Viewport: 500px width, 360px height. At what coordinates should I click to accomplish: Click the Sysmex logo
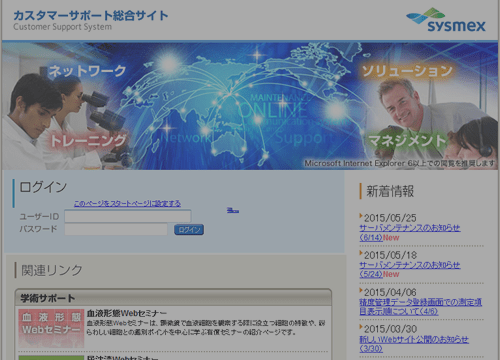coord(446,20)
